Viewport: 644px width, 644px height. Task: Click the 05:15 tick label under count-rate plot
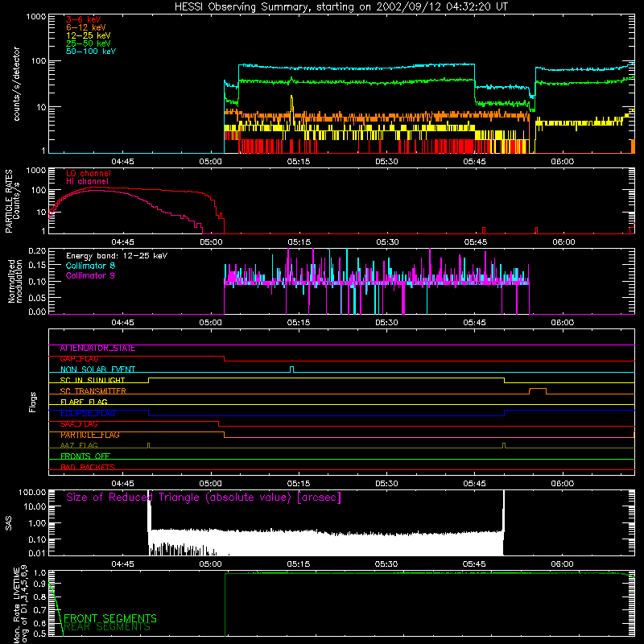(x=299, y=162)
